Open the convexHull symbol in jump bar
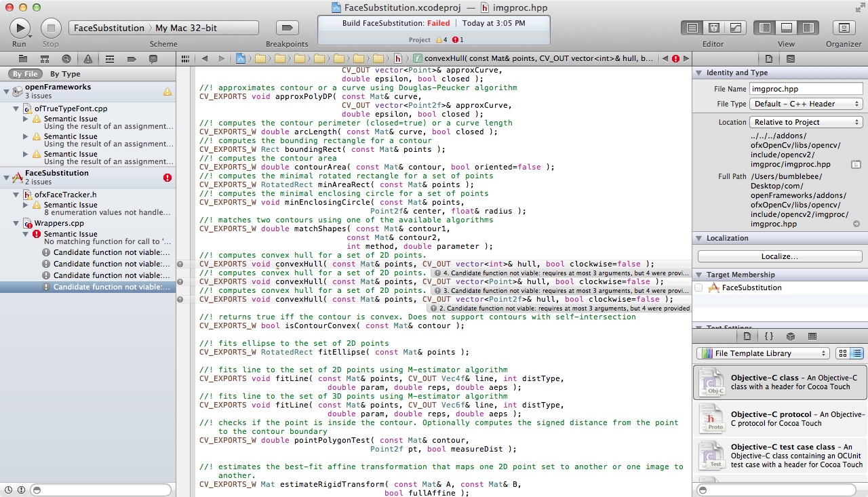Image resolution: width=868 pixels, height=497 pixels. tap(534, 59)
